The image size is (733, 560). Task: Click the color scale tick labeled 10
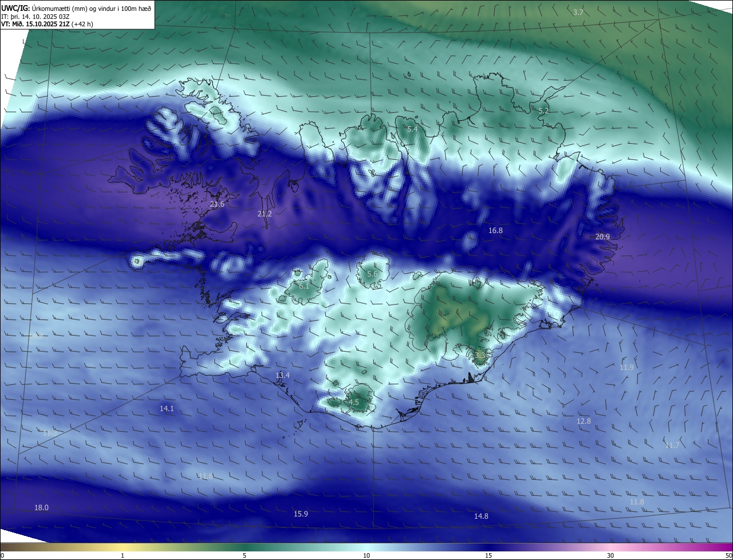pos(366,555)
